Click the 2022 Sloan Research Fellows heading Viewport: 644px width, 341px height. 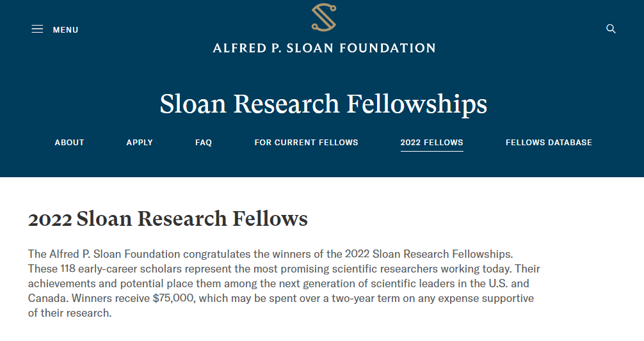[168, 219]
